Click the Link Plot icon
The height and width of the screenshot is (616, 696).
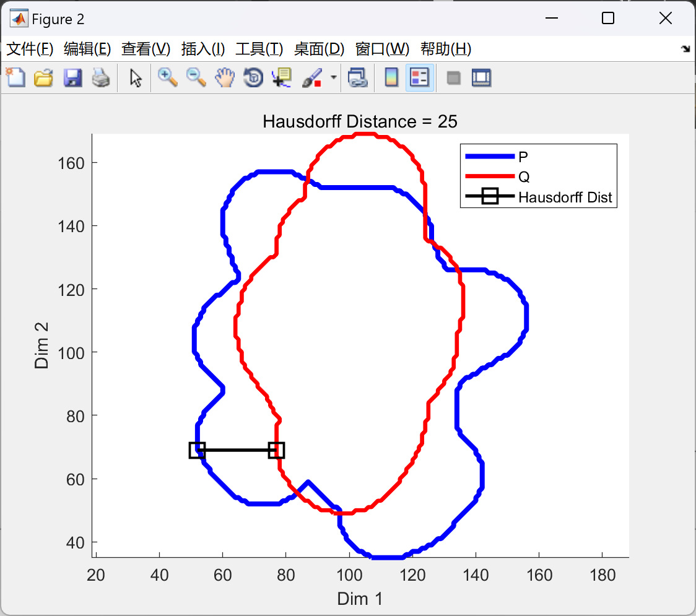[358, 77]
